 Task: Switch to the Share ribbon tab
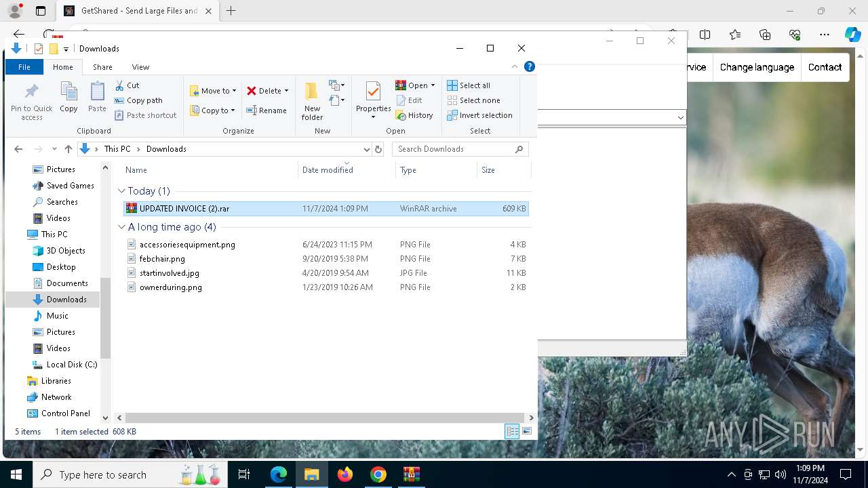point(102,67)
